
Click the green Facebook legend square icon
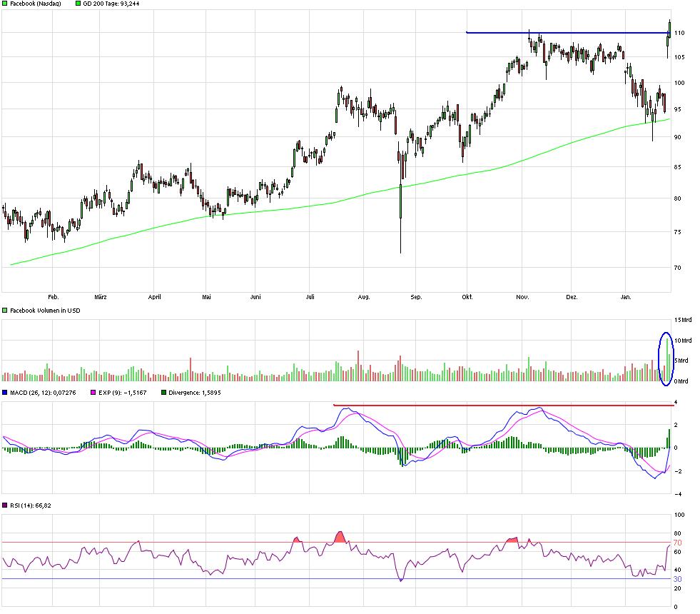click(x=4, y=4)
